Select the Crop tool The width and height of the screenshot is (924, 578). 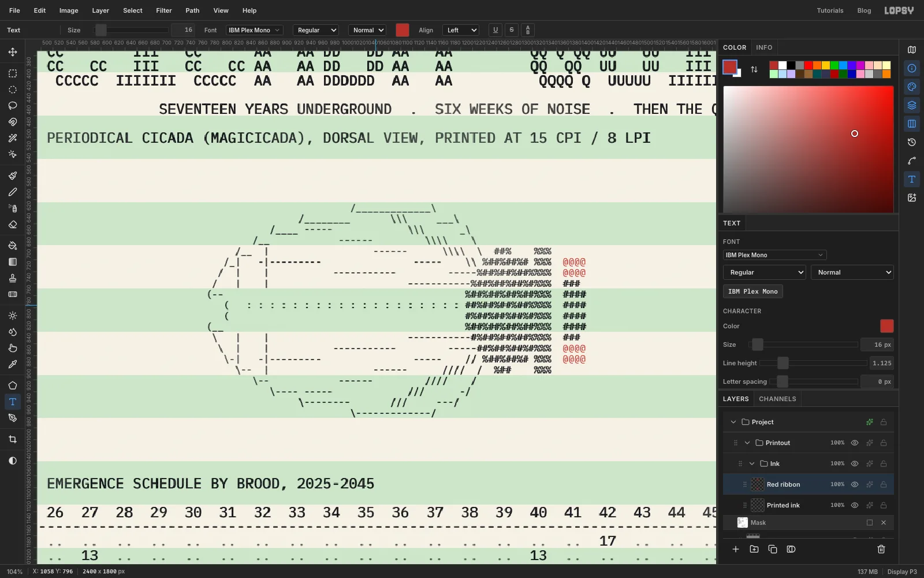coord(13,439)
